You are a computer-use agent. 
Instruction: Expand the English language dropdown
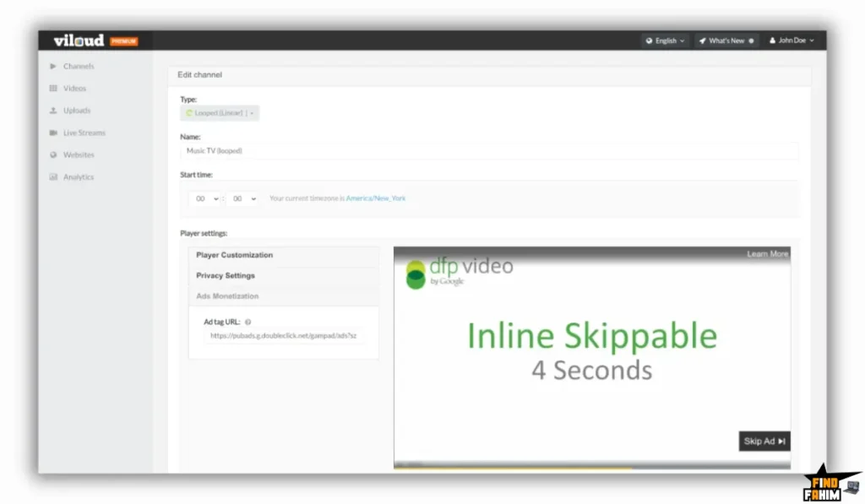(664, 40)
